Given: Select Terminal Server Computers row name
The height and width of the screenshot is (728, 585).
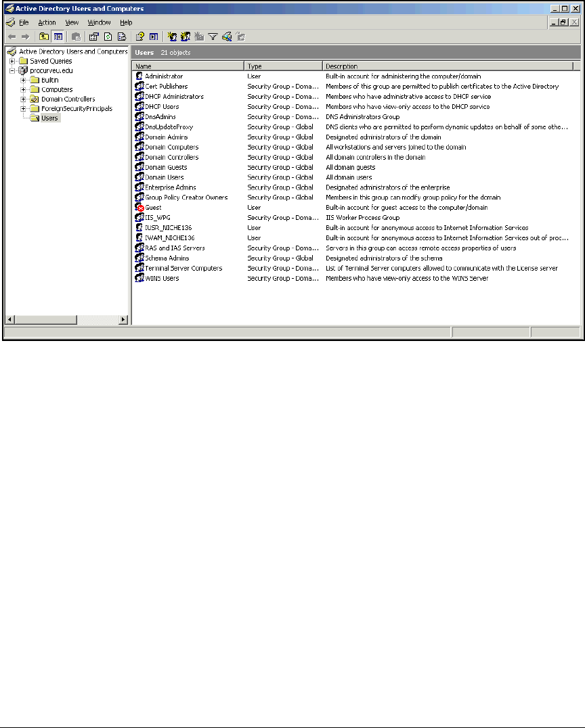Looking at the screenshot, I should point(183,269).
